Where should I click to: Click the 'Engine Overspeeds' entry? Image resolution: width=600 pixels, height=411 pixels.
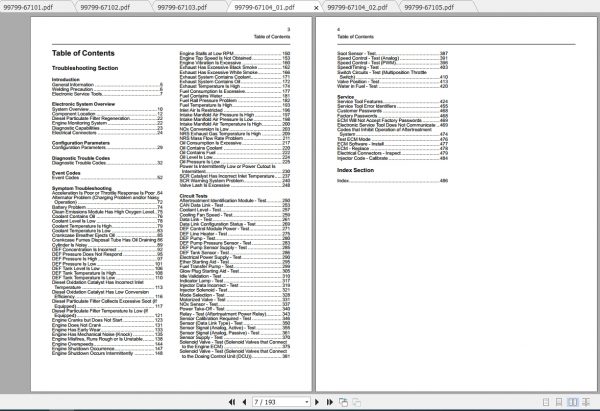pos(107,344)
